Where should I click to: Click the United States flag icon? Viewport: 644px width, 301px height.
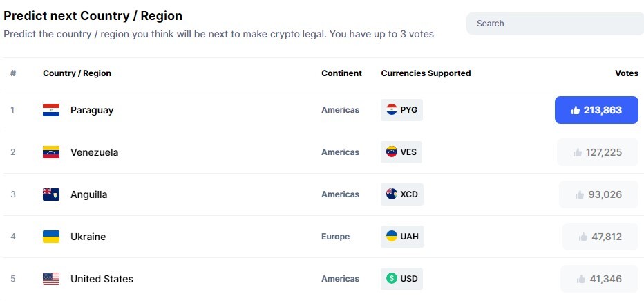point(51,279)
